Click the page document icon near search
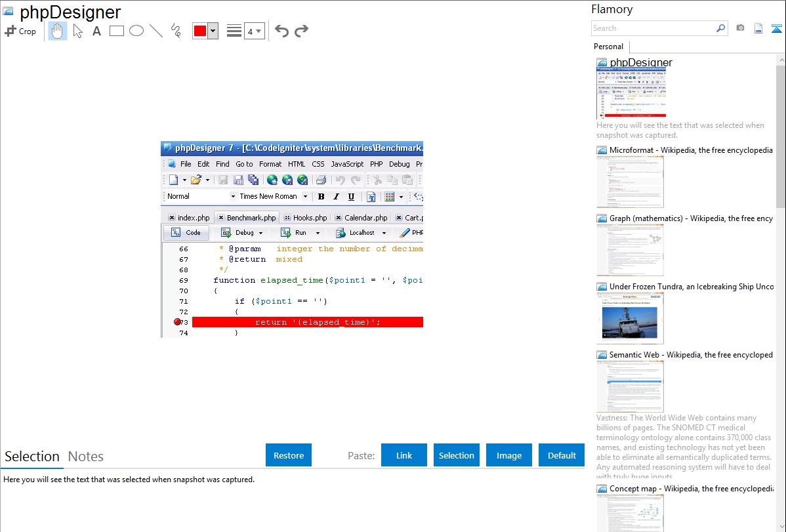This screenshot has height=532, width=786. pos(758,28)
